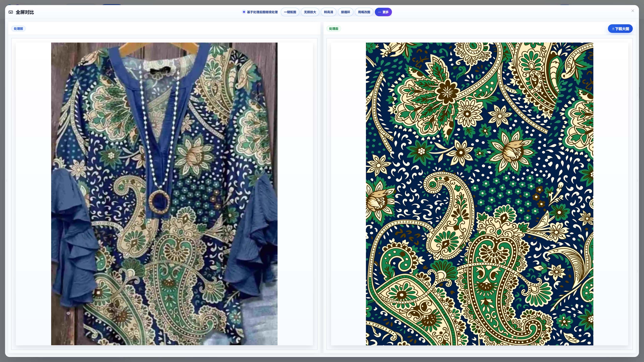Open the processed paisley pattern image
This screenshot has height=362, width=644.
(x=479, y=194)
